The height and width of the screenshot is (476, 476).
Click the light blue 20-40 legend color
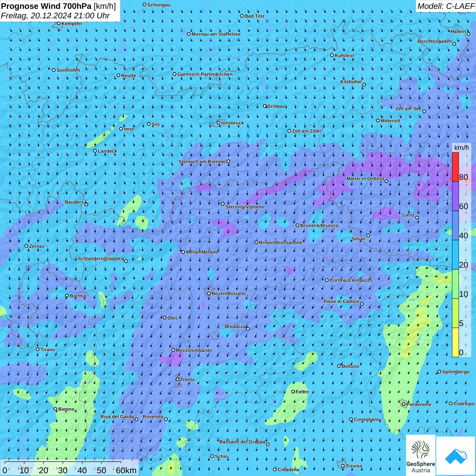point(455,255)
